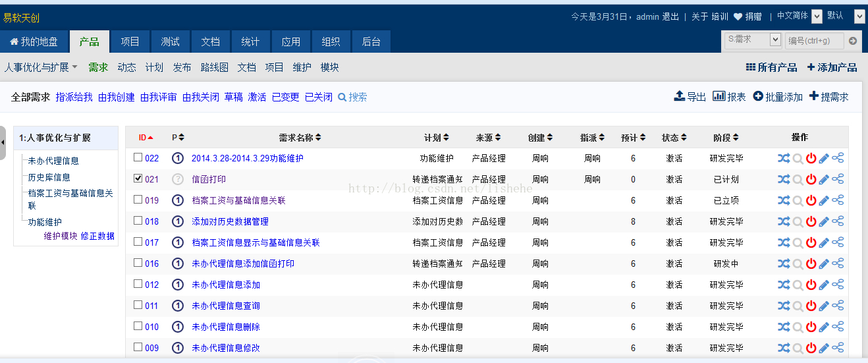
Task: Open story 添加对历史数据管理
Action: pyautogui.click(x=230, y=221)
